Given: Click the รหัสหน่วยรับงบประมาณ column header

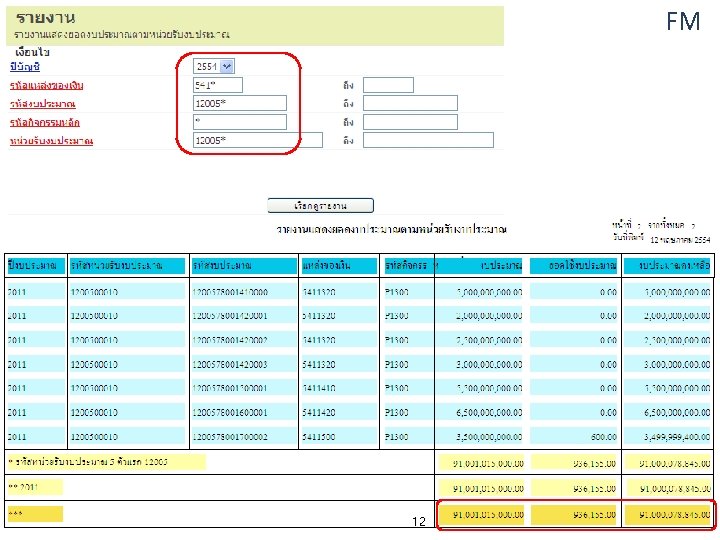Looking at the screenshot, I should pos(127,265).
